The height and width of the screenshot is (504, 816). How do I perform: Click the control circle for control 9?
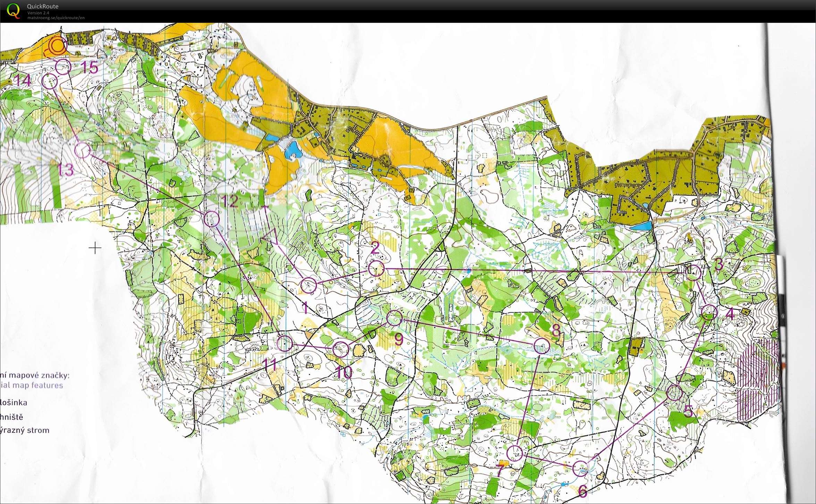394,318
